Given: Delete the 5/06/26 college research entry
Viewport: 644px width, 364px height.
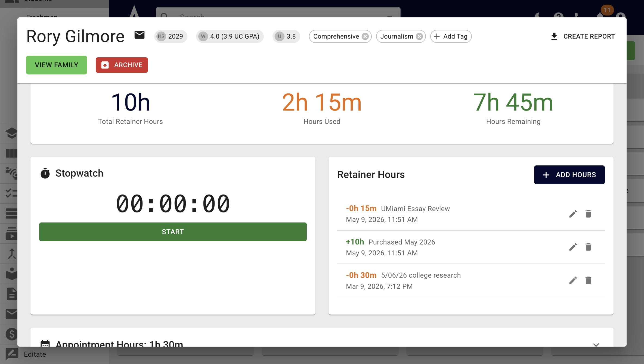Looking at the screenshot, I should [x=588, y=280].
